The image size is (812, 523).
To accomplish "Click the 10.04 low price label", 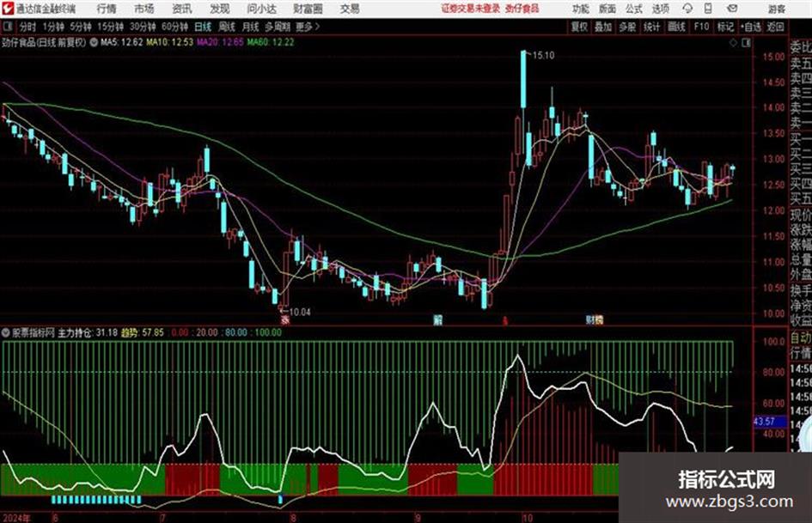I will 299,312.
